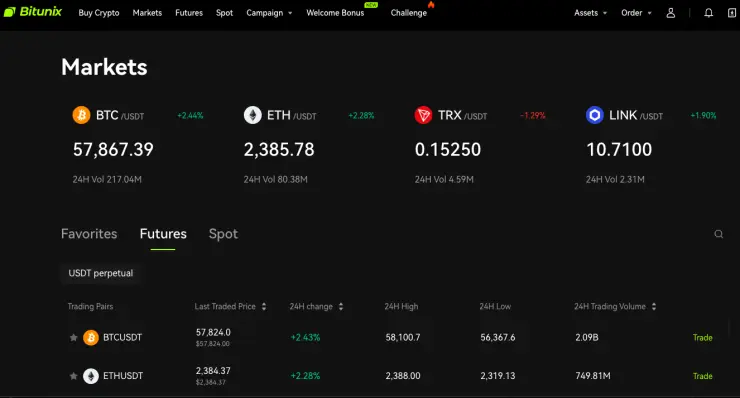Expand the Campaign dropdown

point(269,13)
